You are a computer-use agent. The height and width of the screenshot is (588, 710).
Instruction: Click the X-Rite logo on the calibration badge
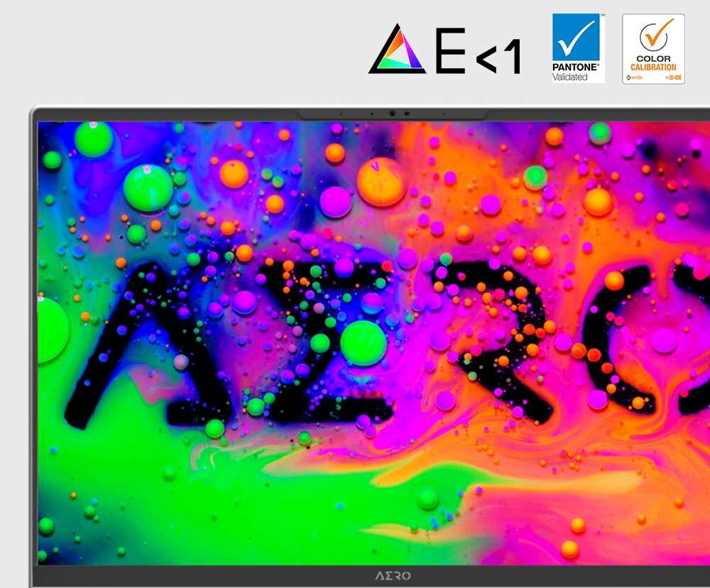[x=633, y=77]
